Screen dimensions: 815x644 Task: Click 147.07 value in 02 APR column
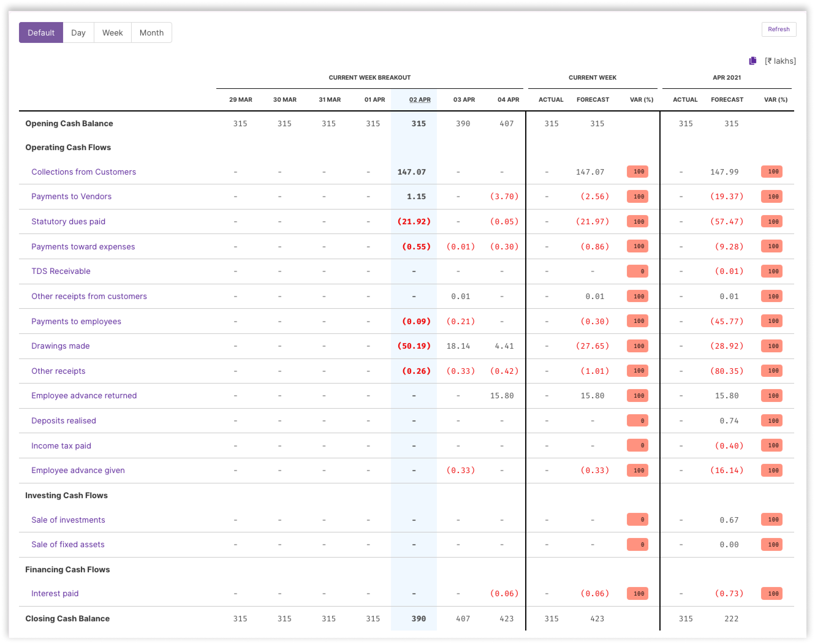point(412,172)
